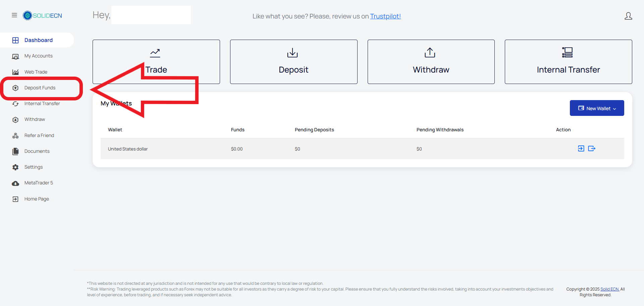This screenshot has height=306, width=644.
Task: Click the Trade chart icon card
Action: pos(156,62)
